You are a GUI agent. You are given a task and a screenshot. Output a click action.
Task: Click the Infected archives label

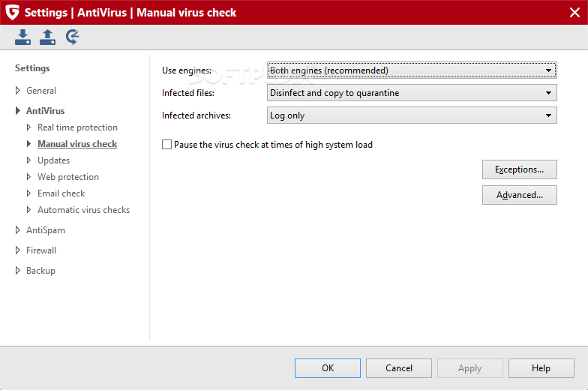tap(196, 115)
